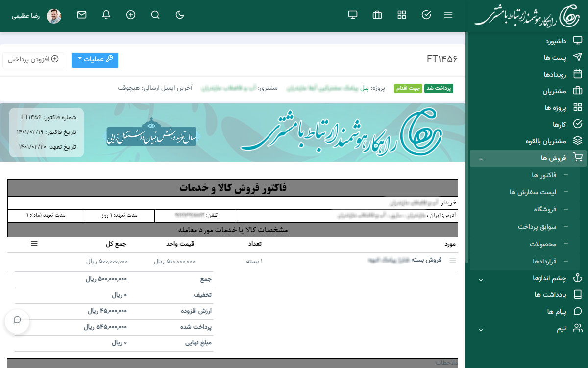Open the notifications bell icon
The width and height of the screenshot is (588, 368).
(x=106, y=15)
